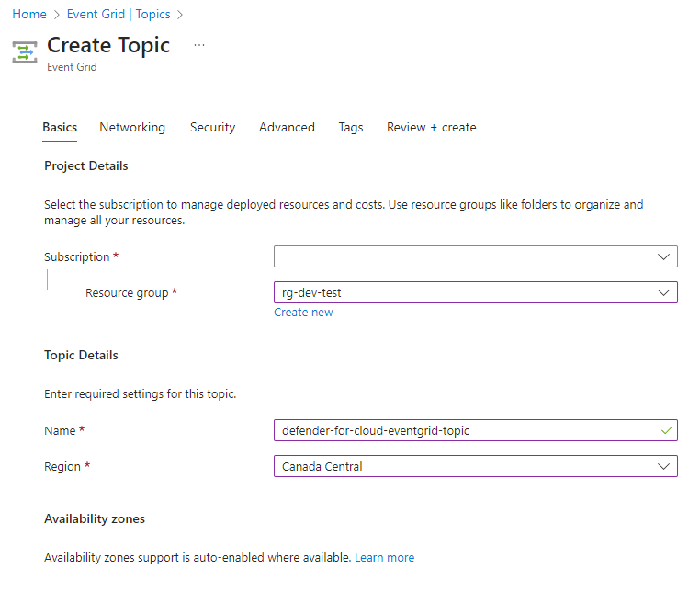Go back to Event Grid | Topics breadcrumb

click(x=119, y=15)
